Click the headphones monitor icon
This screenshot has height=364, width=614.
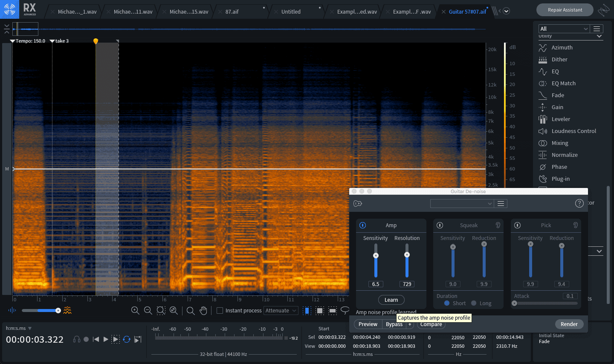77,339
